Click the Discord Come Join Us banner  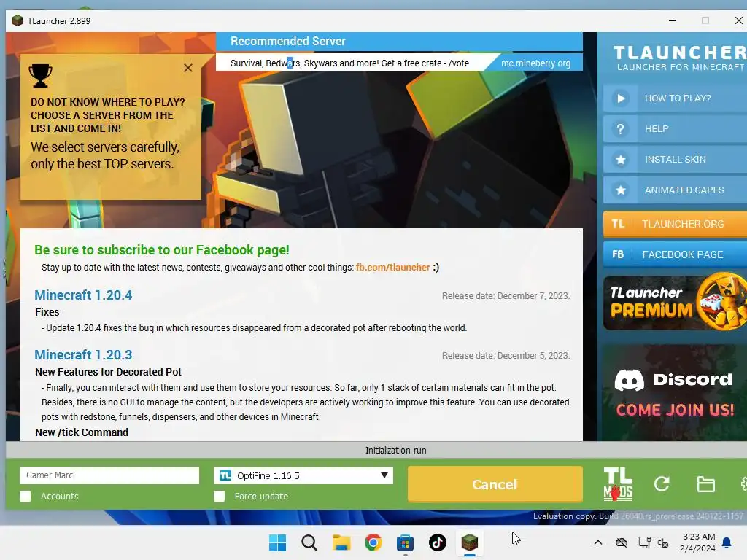click(675, 392)
